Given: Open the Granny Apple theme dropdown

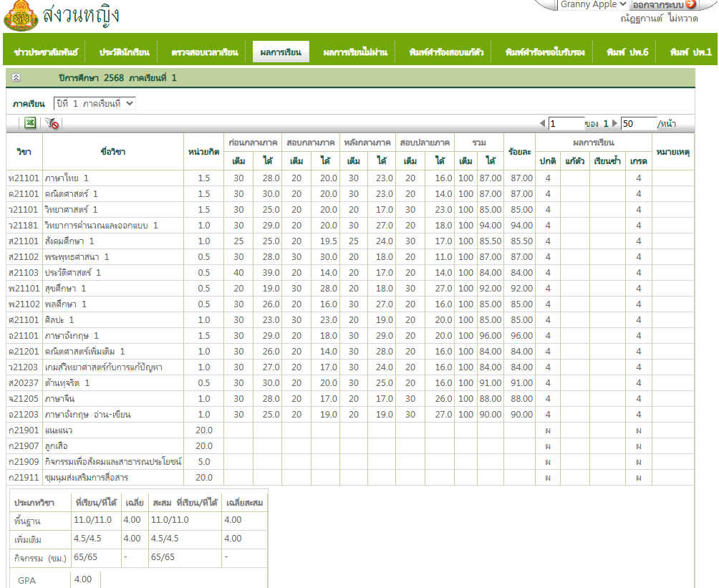Looking at the screenshot, I should [593, 4].
